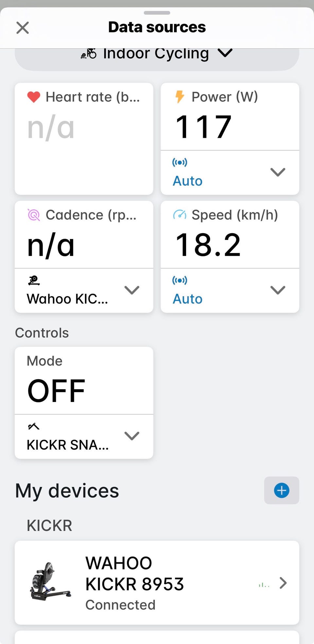Viewport: 314px width, 644px height.
Task: Tap the Heart rate n/a card
Action: [84, 139]
